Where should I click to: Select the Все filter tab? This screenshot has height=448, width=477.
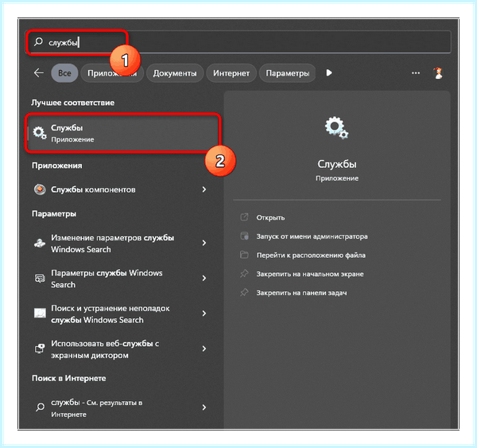coord(64,73)
